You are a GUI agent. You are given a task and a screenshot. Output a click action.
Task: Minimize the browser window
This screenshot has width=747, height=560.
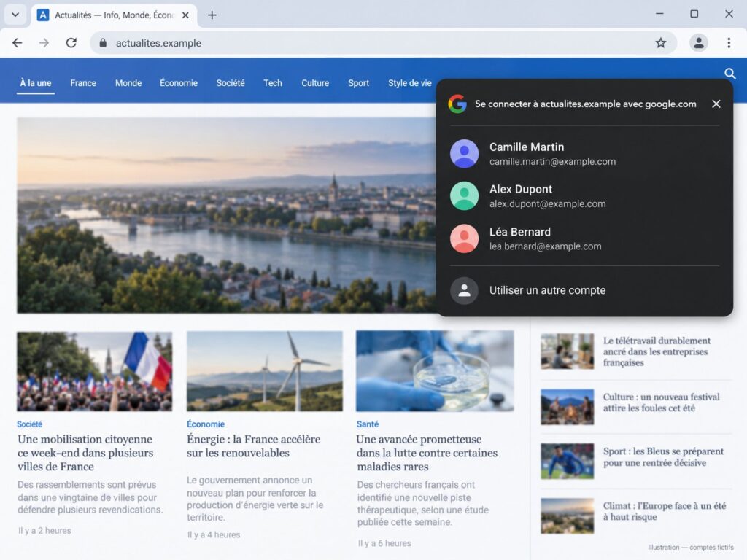659,14
